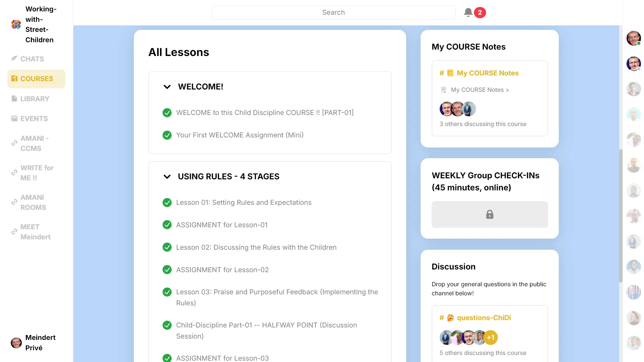Viewport: 644px width, 362px height.
Task: Open the questions-ChiDi discussion channel
Action: point(483,318)
